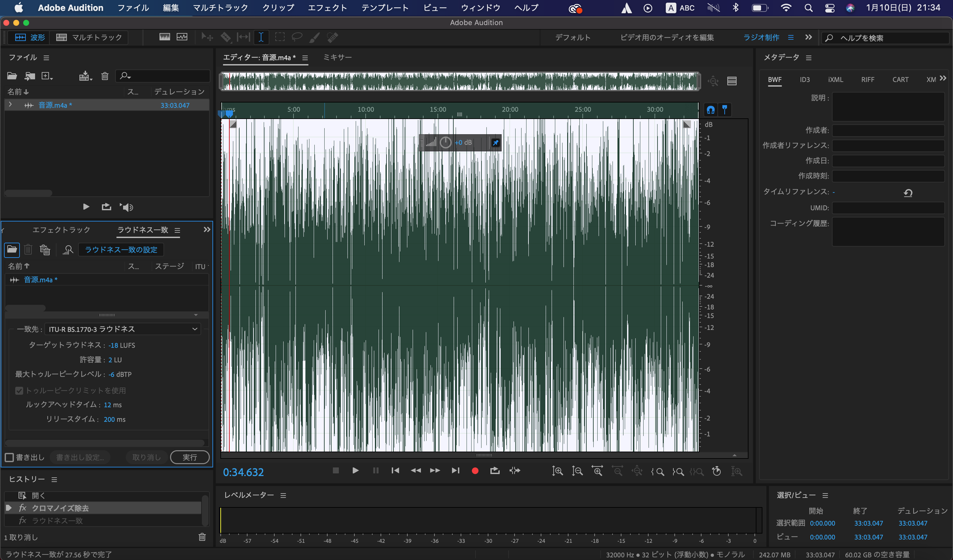This screenshot has width=953, height=560.
Task: Toggle the snapping magnet icon on the timeline
Action: coord(710,110)
